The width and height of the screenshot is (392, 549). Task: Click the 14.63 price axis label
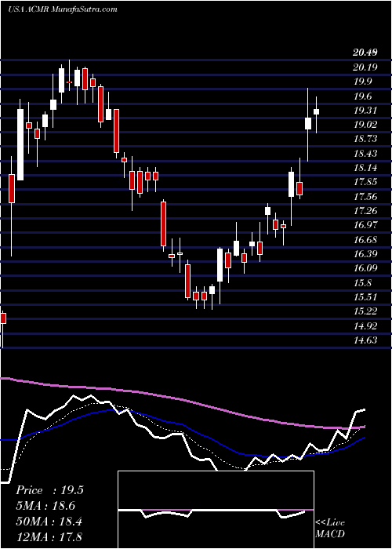[365, 340]
